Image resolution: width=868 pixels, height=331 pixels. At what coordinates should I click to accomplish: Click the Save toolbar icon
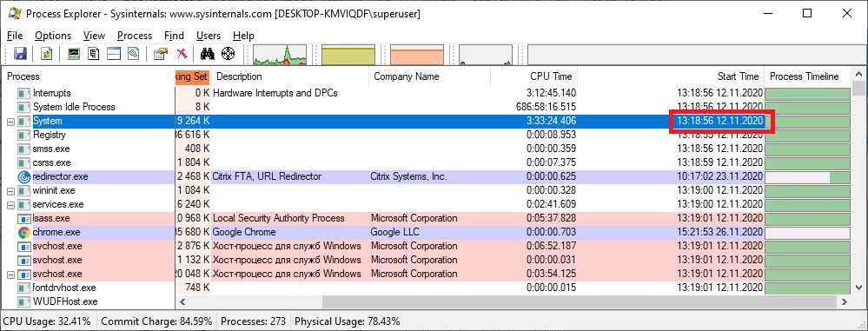[21, 54]
